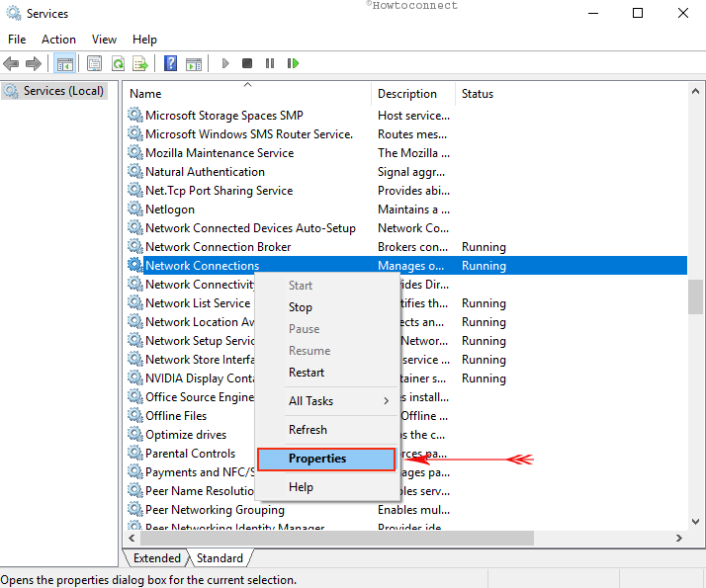Viewport: 706px width, 588px height.
Task: Choose Stop in the context menu
Action: point(327,307)
